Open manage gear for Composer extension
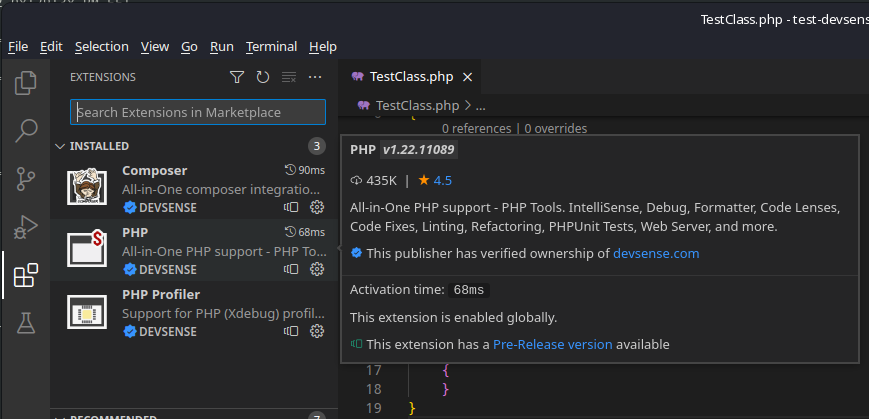Image resolution: width=869 pixels, height=419 pixels. pos(317,208)
